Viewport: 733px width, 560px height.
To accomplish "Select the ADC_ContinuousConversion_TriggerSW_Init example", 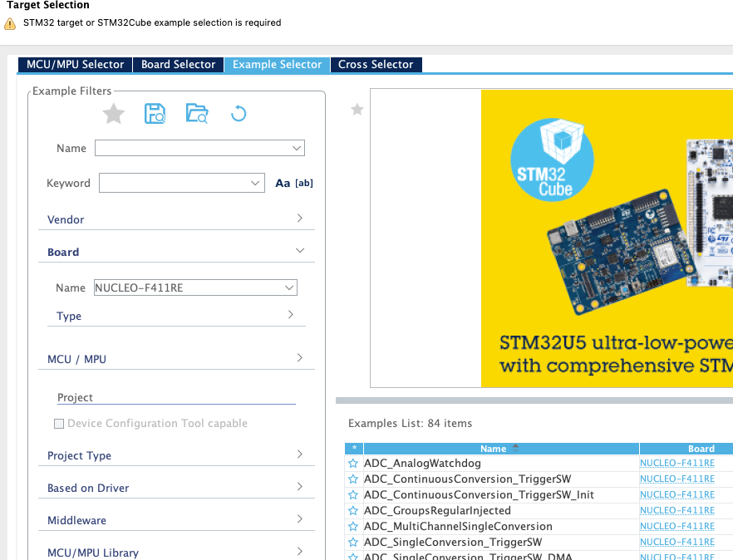I will [x=479, y=494].
